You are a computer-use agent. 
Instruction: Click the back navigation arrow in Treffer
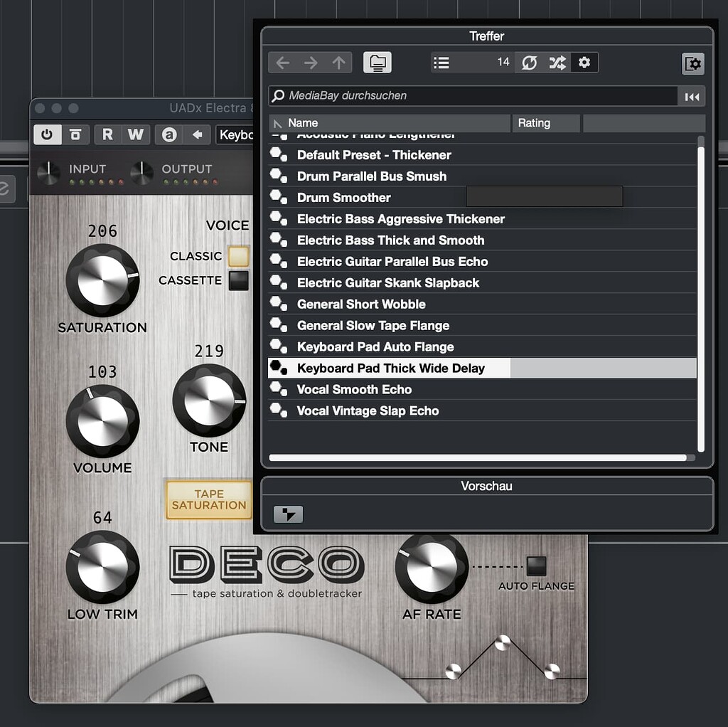click(x=282, y=63)
